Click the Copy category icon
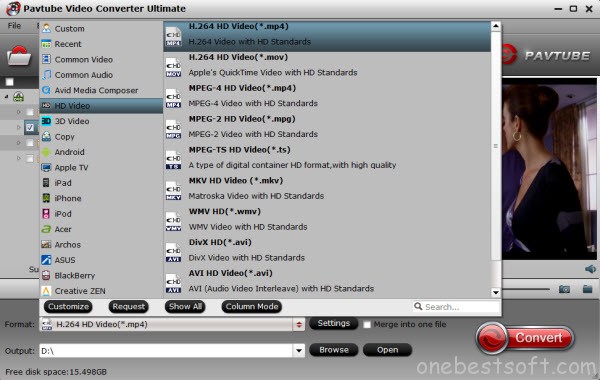Image resolution: width=600 pixels, height=380 pixels. (46, 137)
